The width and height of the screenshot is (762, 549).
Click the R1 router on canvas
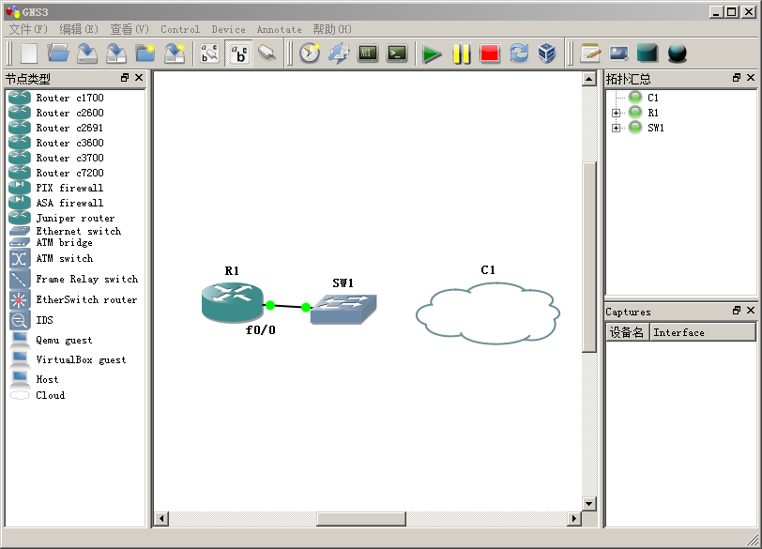tap(232, 302)
